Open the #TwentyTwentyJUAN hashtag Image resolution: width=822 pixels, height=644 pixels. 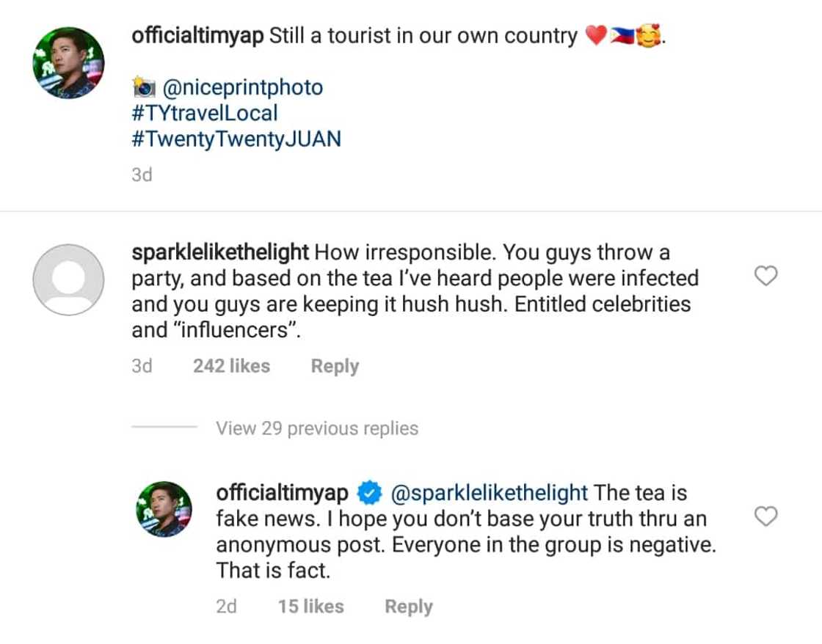coord(236,139)
